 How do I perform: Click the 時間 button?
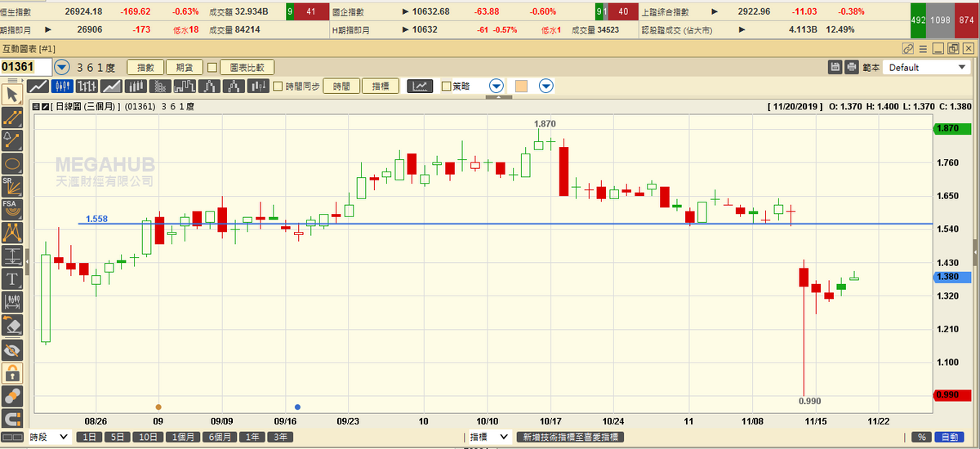[x=341, y=86]
